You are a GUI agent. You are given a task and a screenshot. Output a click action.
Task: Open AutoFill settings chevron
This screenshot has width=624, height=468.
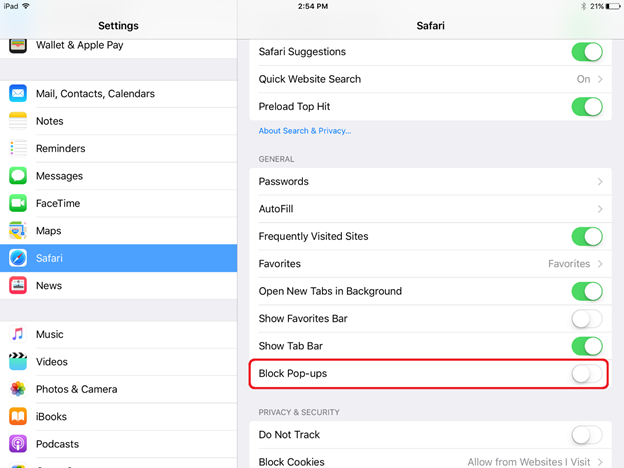pos(600,209)
